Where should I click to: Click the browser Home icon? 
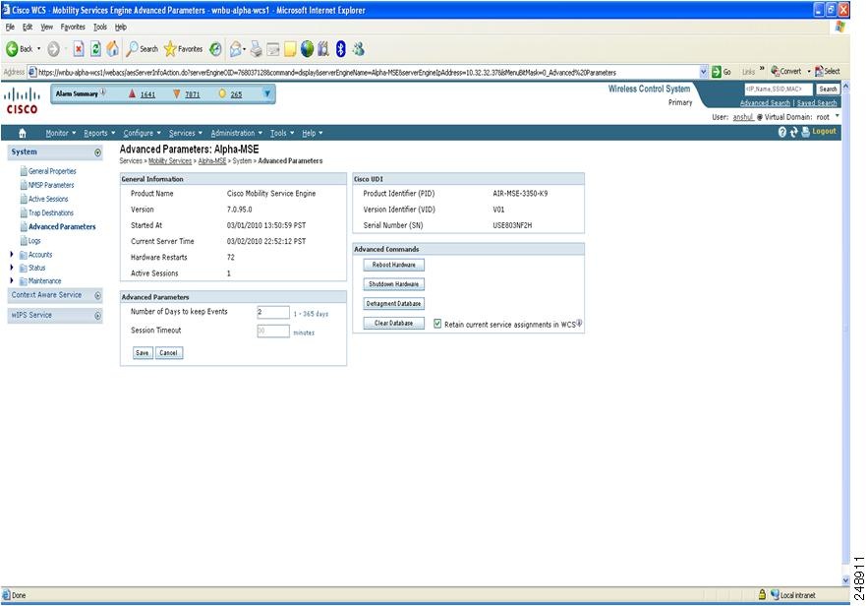pos(113,48)
